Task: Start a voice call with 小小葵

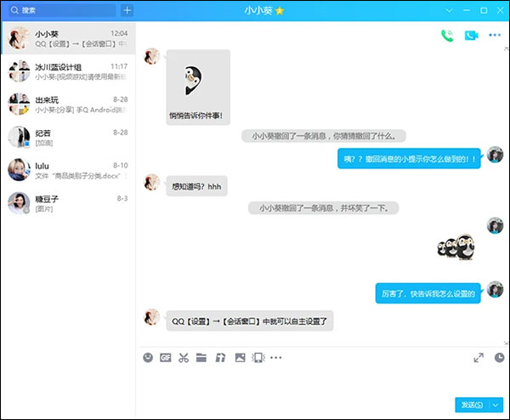Action: [x=447, y=36]
